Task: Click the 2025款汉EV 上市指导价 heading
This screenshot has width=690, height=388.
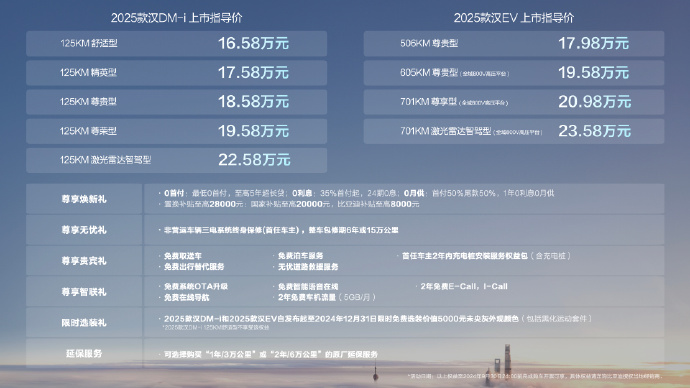Action: (514, 18)
